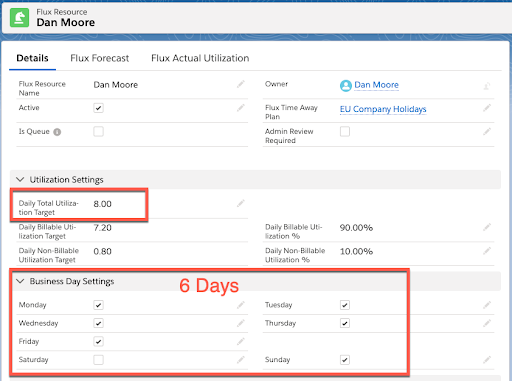
Task: Toggle the Active checkbox
Action: coord(98,108)
